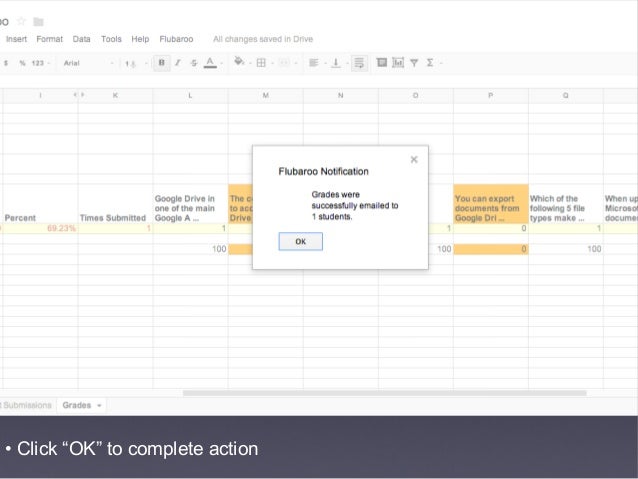This screenshot has width=638, height=479.
Task: Expand the merge cells dropdown arrow
Action: tap(295, 63)
